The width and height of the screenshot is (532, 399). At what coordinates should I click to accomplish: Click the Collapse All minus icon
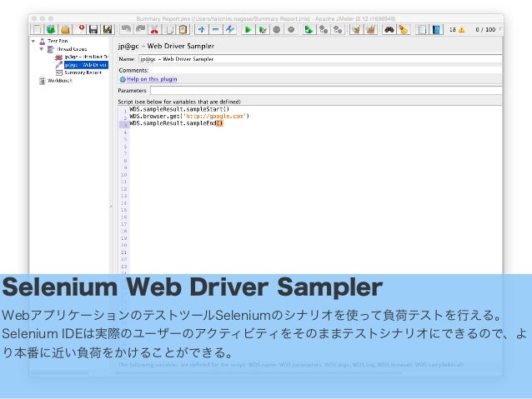click(215, 30)
